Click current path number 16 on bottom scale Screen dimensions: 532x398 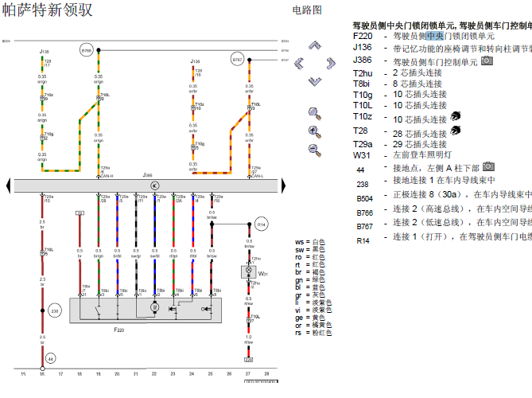(x=42, y=374)
